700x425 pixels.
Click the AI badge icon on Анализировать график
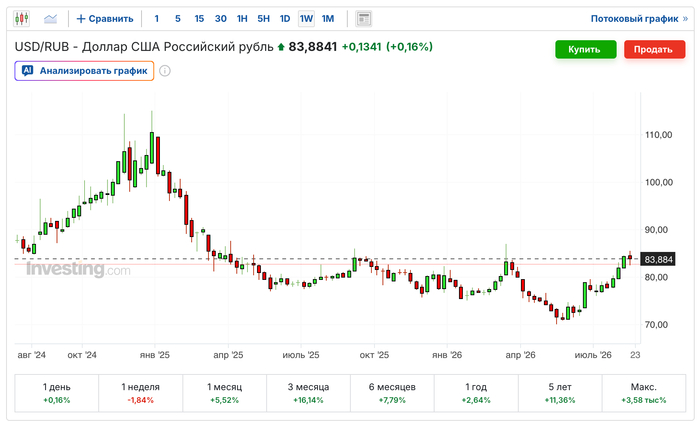click(27, 71)
